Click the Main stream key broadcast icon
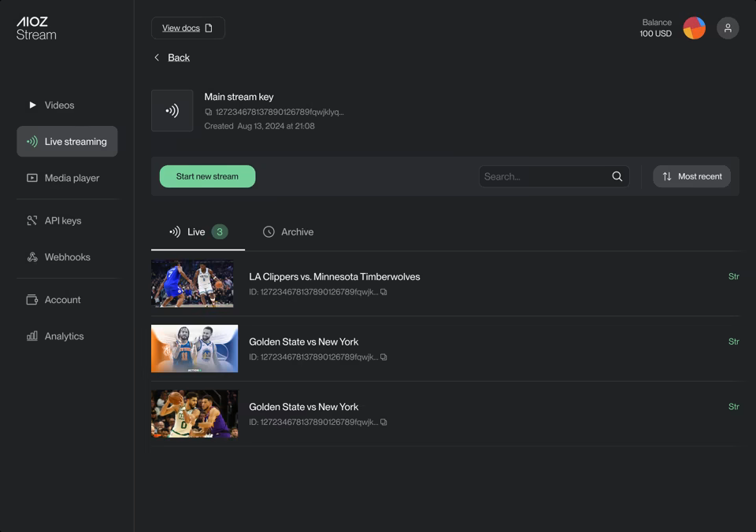Image resolution: width=756 pixels, height=532 pixels. click(172, 111)
